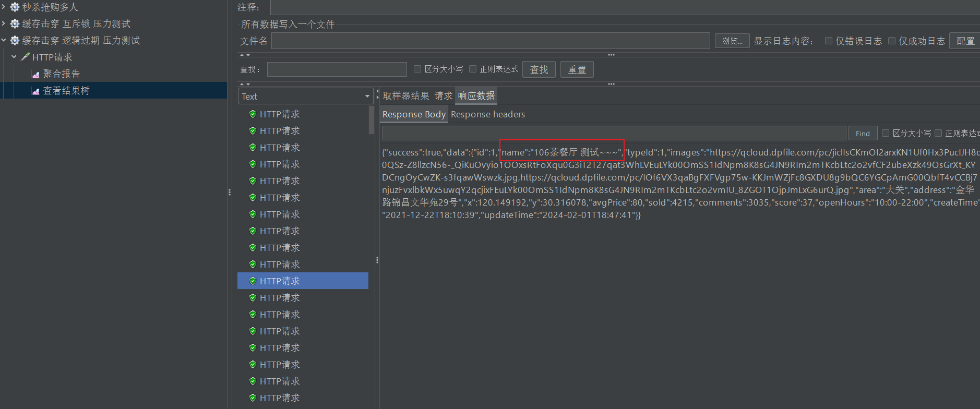Open the Response headers sub-tab

488,114
